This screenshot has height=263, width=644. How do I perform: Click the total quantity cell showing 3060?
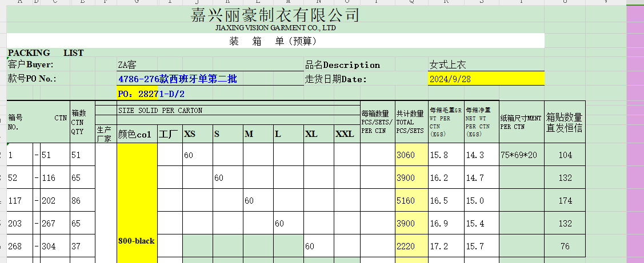(x=411, y=155)
